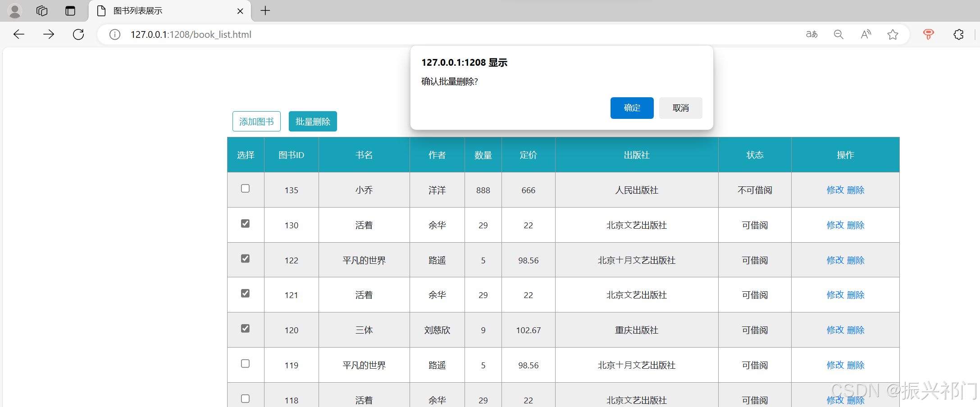Select the 图书列表展示 tab
This screenshot has height=407, width=980.
pos(169,11)
